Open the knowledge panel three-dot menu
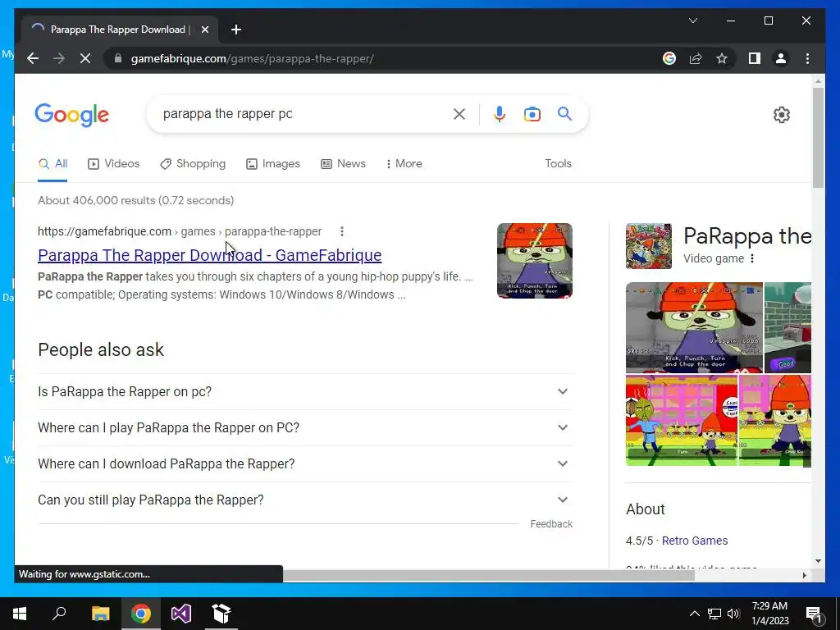Screen dimensions: 840x630 tap(752, 258)
